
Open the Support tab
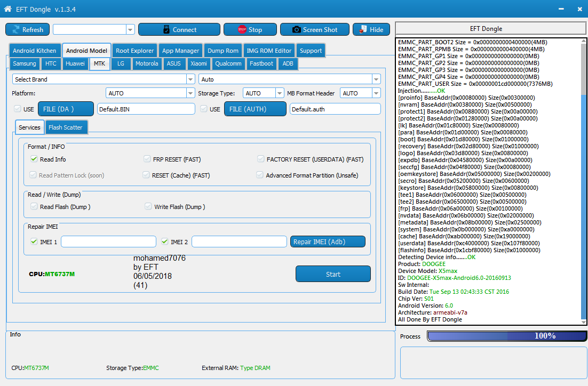[311, 51]
